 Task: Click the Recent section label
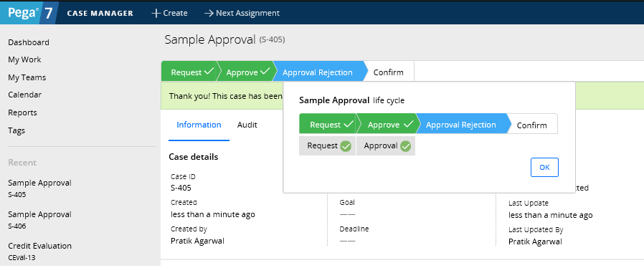(x=22, y=163)
